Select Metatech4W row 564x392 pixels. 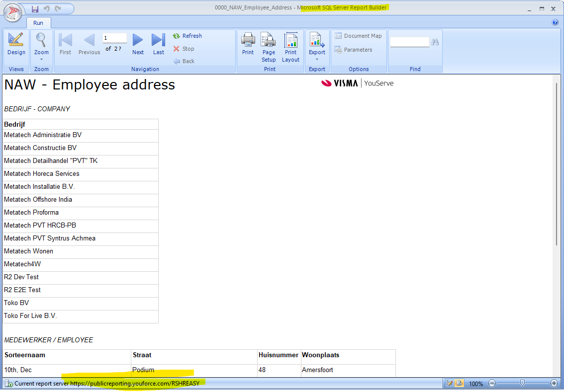coord(81,264)
